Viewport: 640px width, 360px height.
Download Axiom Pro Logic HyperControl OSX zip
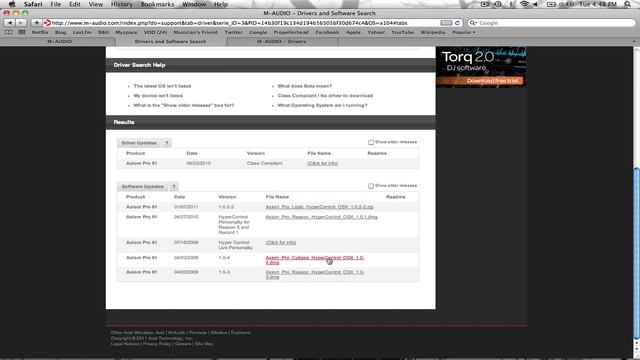tap(319, 207)
